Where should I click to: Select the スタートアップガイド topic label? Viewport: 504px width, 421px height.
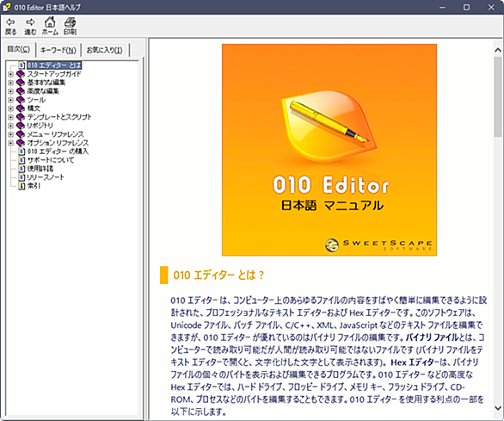pyautogui.click(x=54, y=74)
